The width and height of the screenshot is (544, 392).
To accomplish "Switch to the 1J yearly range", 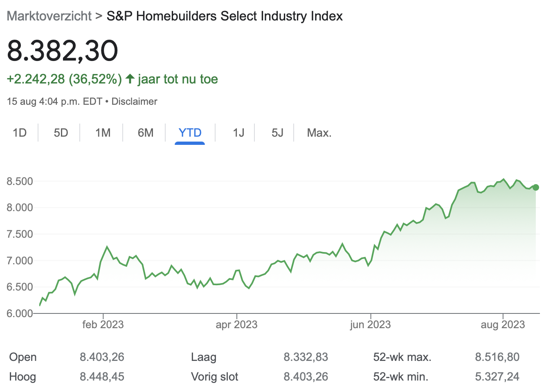I will point(238,133).
